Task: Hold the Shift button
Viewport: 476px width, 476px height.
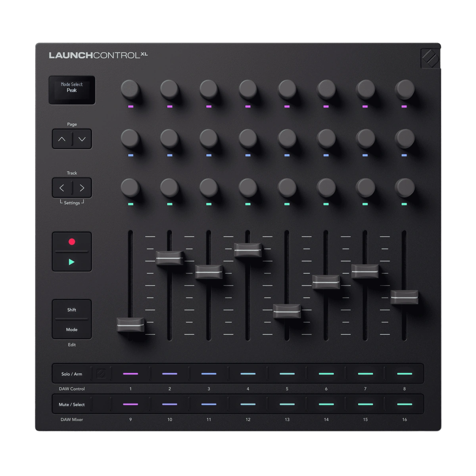Action: pyautogui.click(x=72, y=309)
